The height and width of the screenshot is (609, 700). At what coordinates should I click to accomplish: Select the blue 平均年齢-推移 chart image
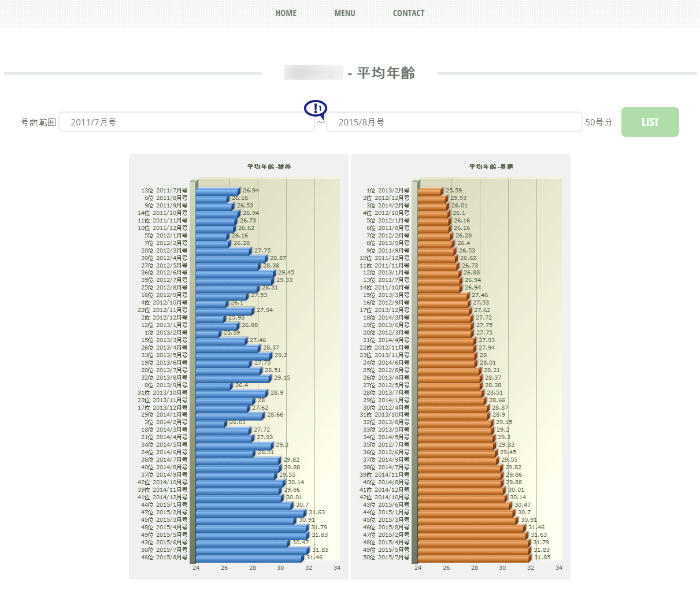point(238,366)
